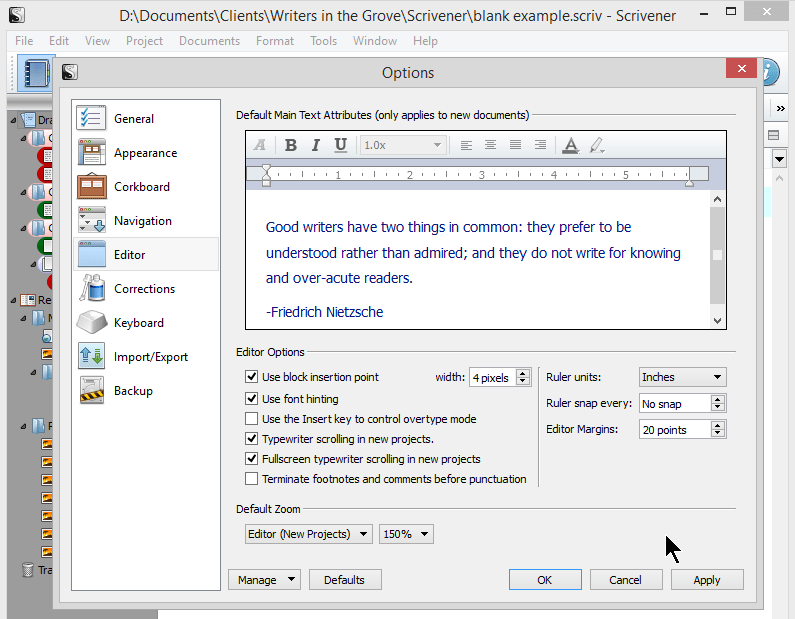Open the Tools menu

323,41
